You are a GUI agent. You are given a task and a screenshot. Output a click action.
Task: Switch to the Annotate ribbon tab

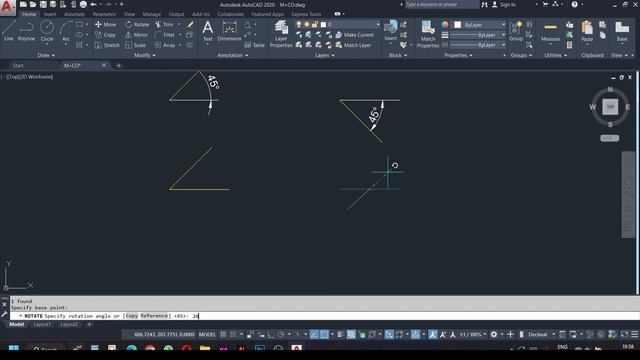pos(74,14)
